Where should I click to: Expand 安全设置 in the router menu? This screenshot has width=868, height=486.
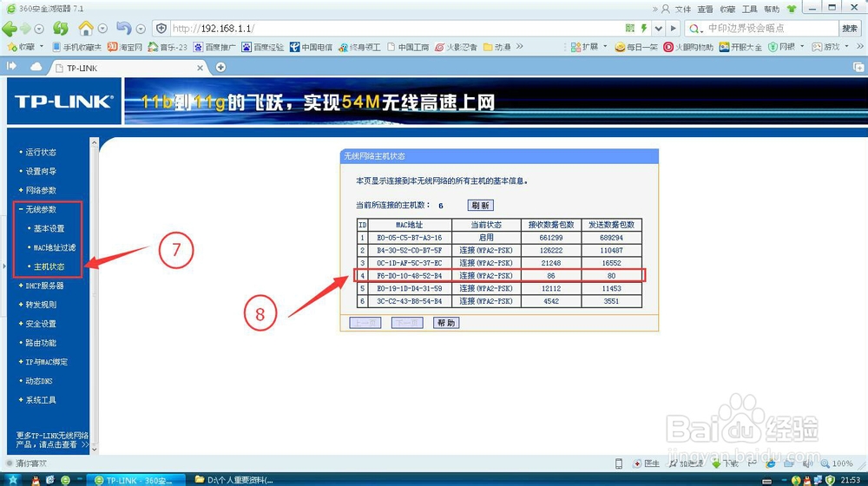coord(41,323)
